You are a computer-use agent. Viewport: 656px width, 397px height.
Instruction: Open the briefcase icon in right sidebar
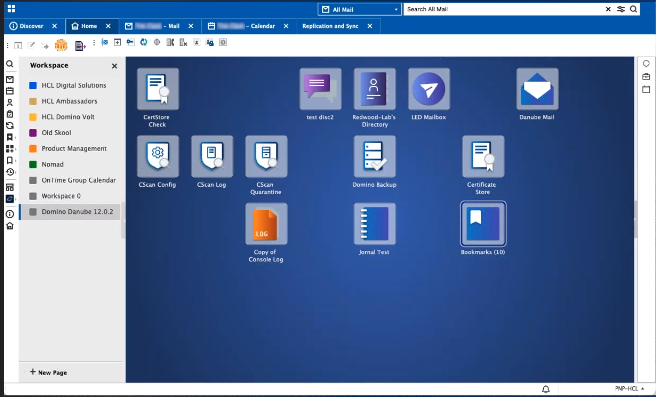pyautogui.click(x=646, y=77)
